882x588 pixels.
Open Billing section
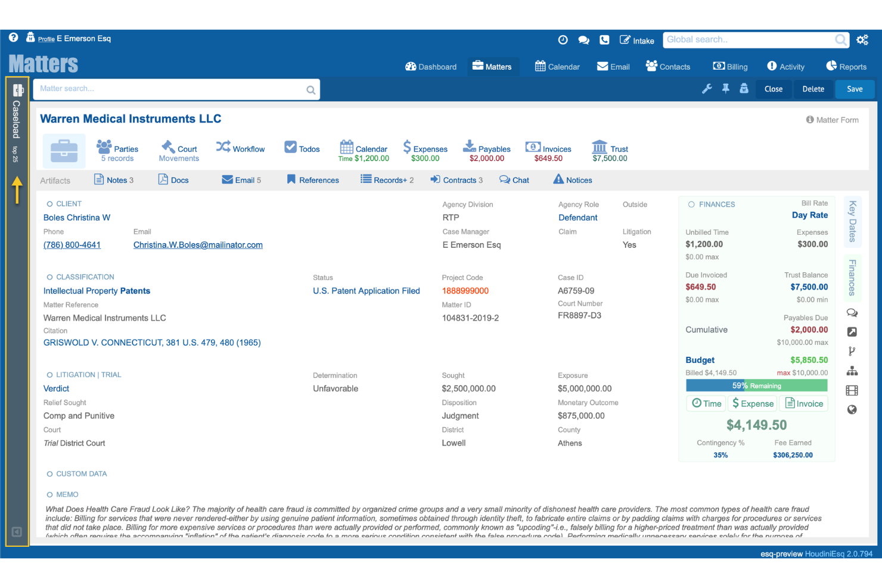(730, 66)
